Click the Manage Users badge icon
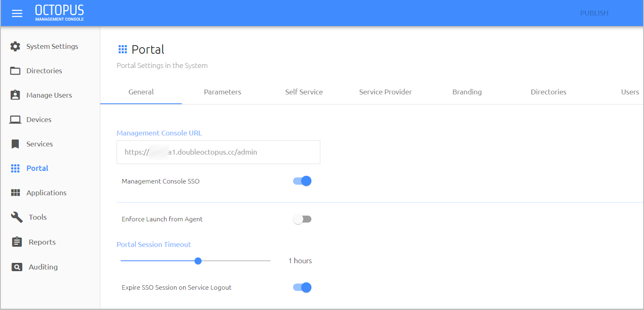This screenshot has height=310, width=644. 16,95
